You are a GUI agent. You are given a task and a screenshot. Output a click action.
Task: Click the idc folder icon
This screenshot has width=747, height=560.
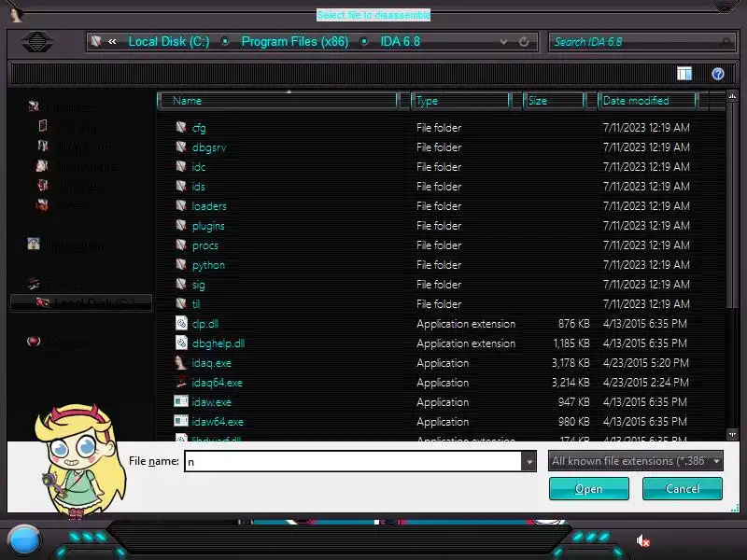[181, 166]
